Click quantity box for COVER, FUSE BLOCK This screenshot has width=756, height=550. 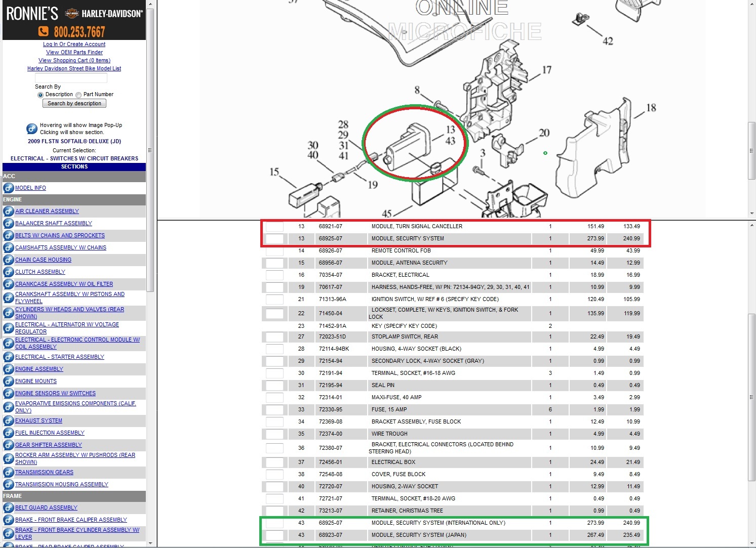pyautogui.click(x=274, y=474)
